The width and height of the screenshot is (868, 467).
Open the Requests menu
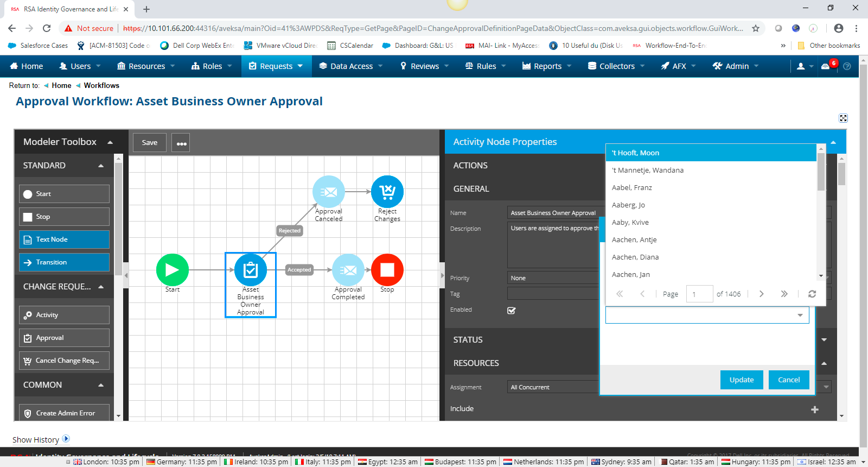click(276, 66)
